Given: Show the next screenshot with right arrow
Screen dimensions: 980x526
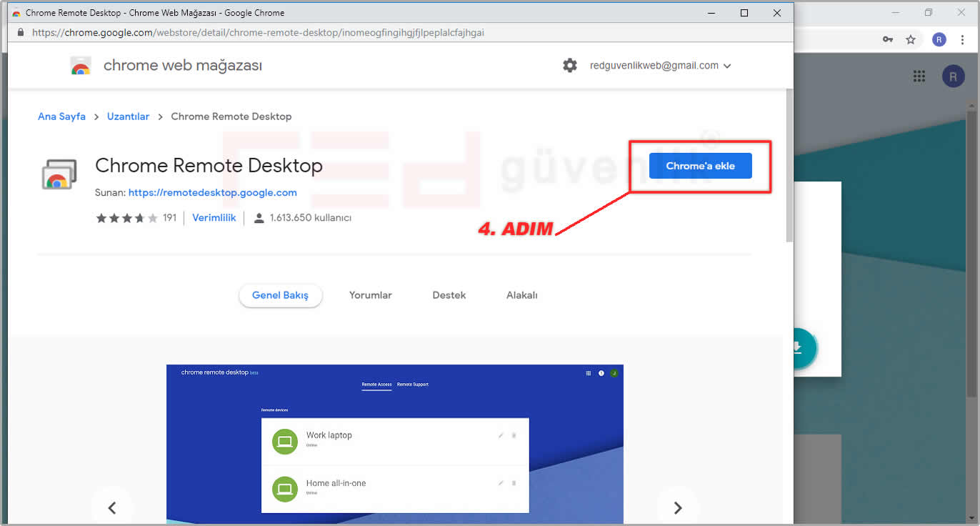Looking at the screenshot, I should (677, 507).
